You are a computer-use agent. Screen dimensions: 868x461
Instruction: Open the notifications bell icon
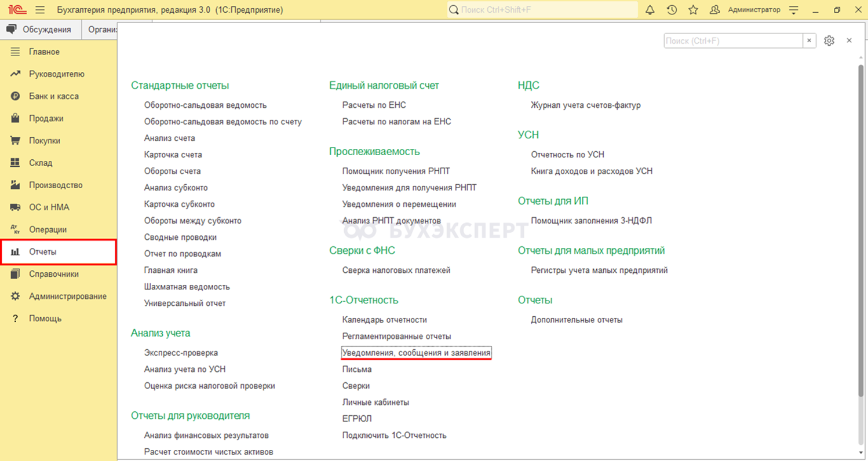[650, 10]
